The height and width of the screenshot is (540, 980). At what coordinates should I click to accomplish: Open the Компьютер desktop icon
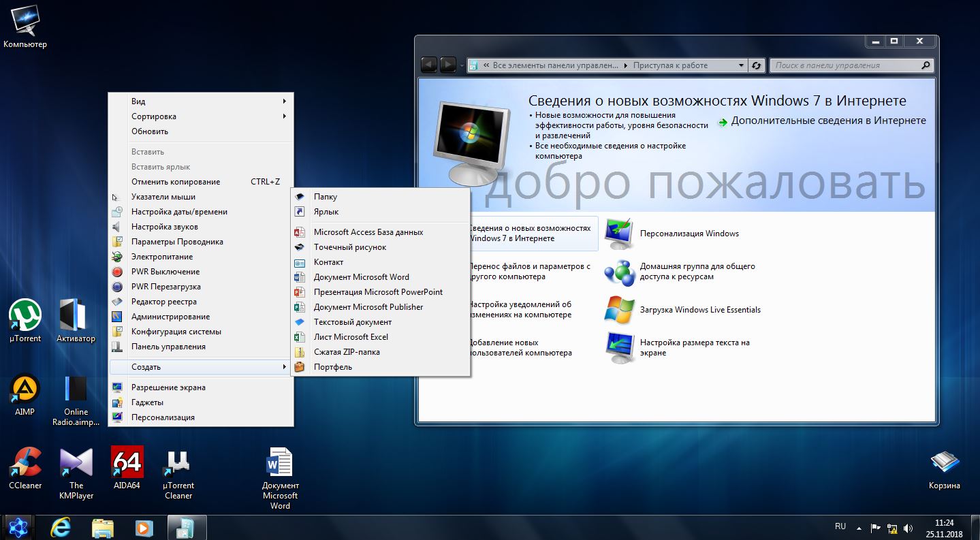25,27
